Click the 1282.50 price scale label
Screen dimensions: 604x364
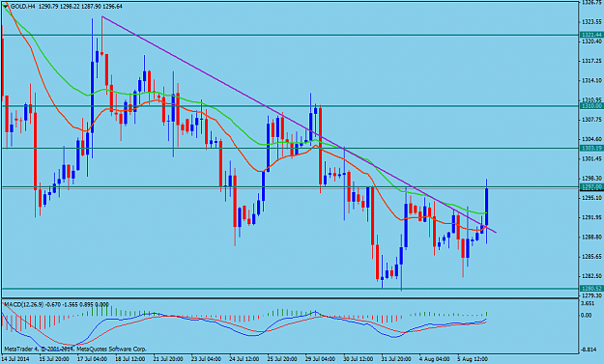point(592,276)
